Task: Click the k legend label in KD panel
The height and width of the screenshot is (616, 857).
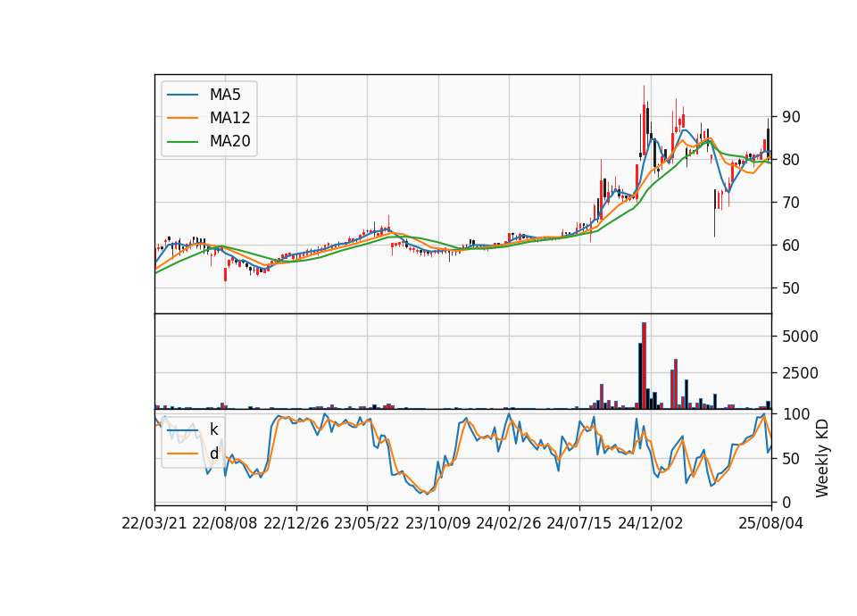Action: (x=213, y=429)
